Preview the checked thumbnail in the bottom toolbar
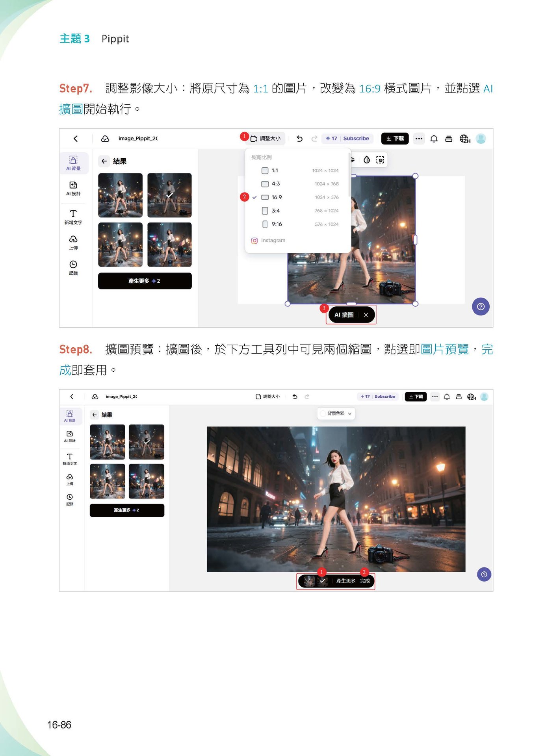This screenshot has height=756, width=559. tap(322, 581)
